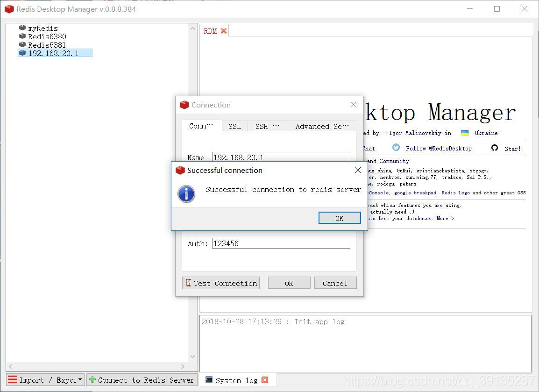Click the Ukraine flag icon

464,133
